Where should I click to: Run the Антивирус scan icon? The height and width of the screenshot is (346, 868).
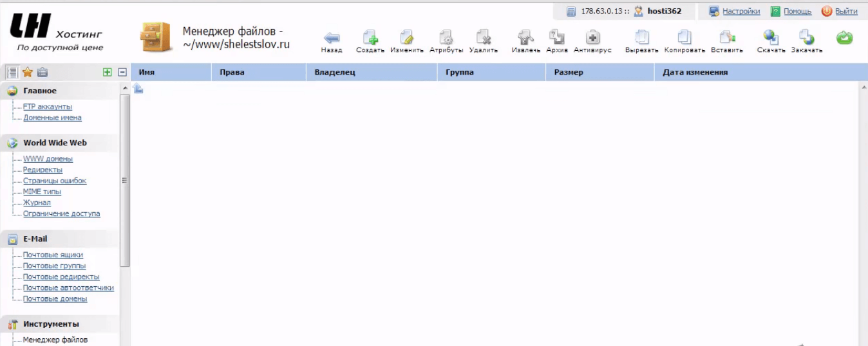pyautogui.click(x=592, y=38)
